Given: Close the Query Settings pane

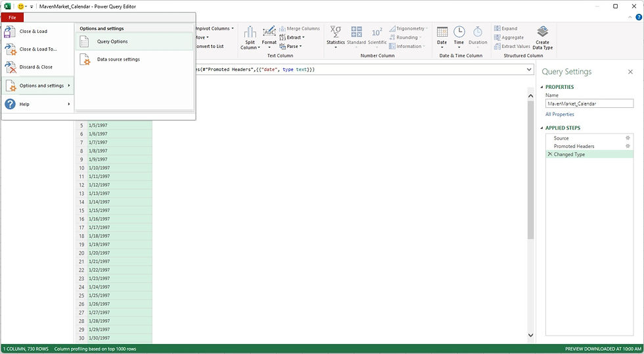Looking at the screenshot, I should [x=630, y=72].
